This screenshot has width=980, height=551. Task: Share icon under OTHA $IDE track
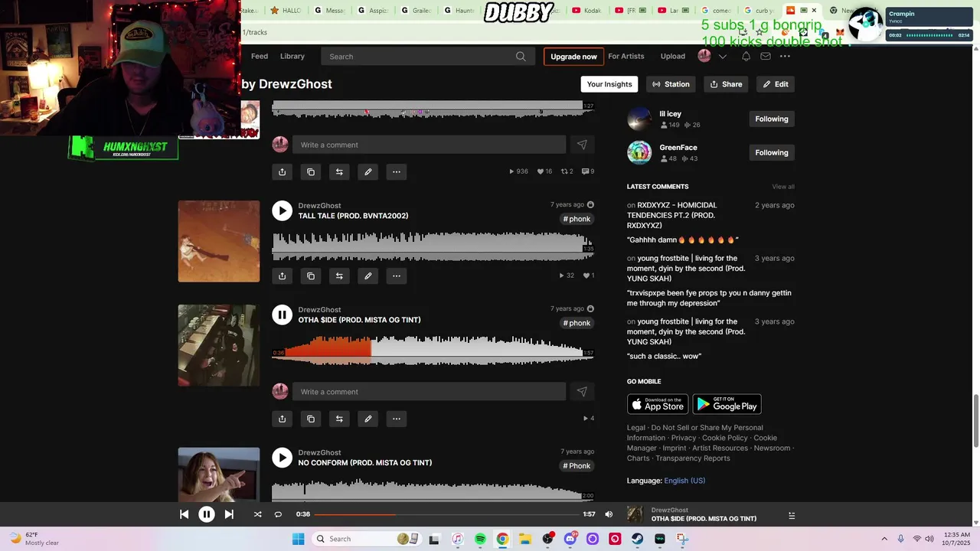[282, 419]
